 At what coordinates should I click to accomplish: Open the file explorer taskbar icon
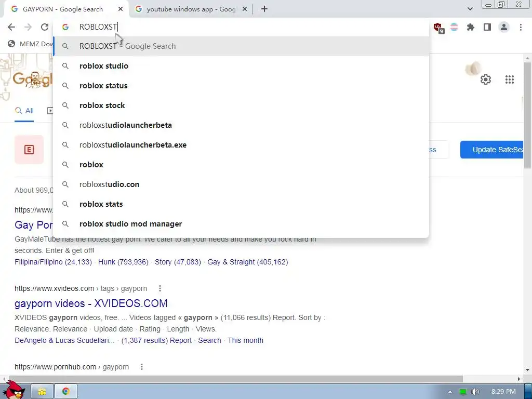pos(42,392)
